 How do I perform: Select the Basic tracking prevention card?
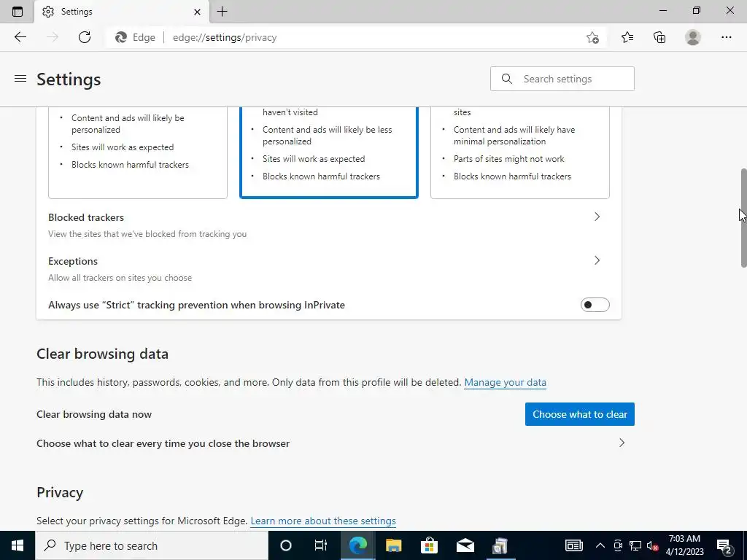[x=138, y=152]
